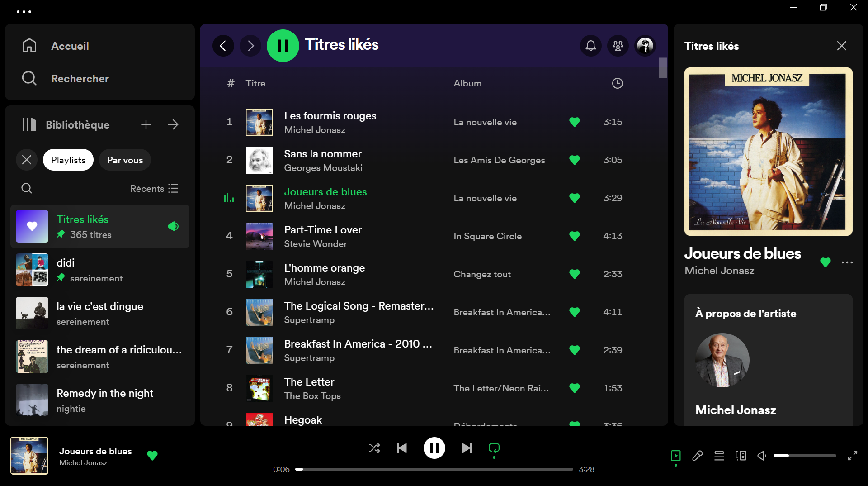Open the Titres likés playlist

point(100,226)
